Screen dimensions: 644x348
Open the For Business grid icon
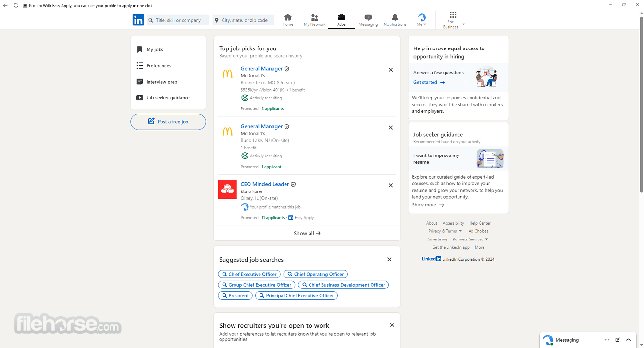[453, 15]
